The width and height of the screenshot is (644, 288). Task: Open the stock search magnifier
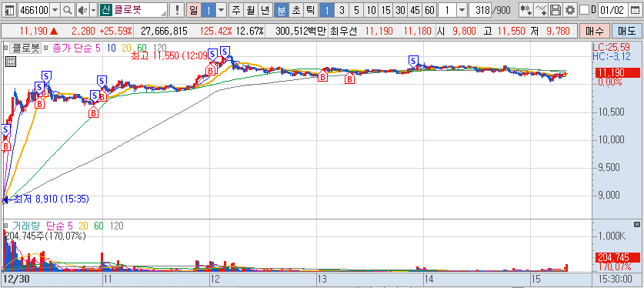[67, 10]
